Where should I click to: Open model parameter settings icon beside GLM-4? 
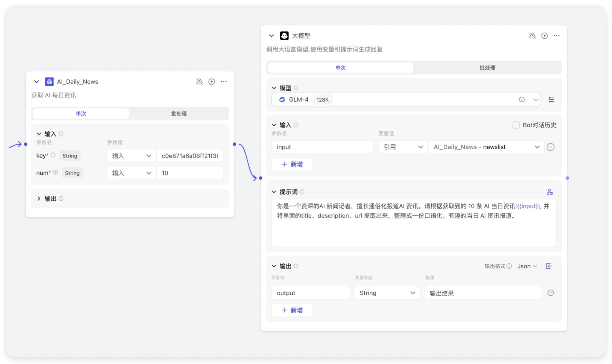[551, 100]
